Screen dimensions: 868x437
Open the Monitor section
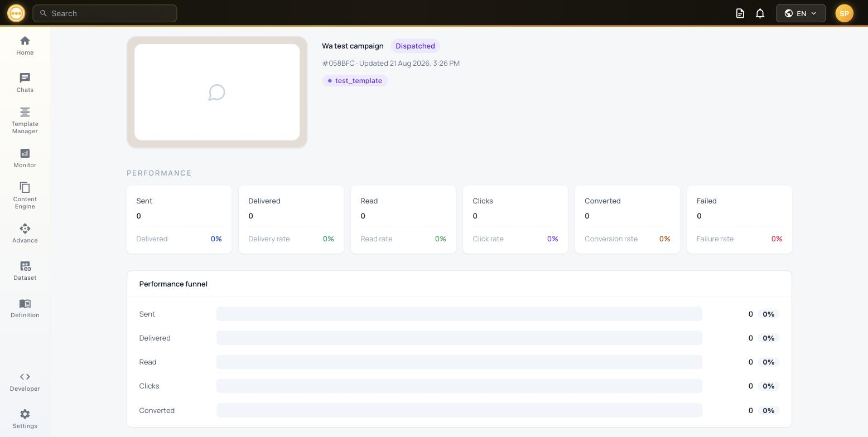25,158
